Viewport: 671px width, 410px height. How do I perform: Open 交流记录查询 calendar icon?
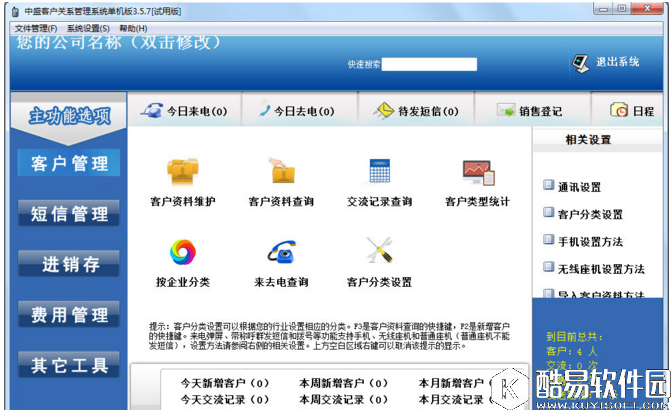[x=380, y=171]
